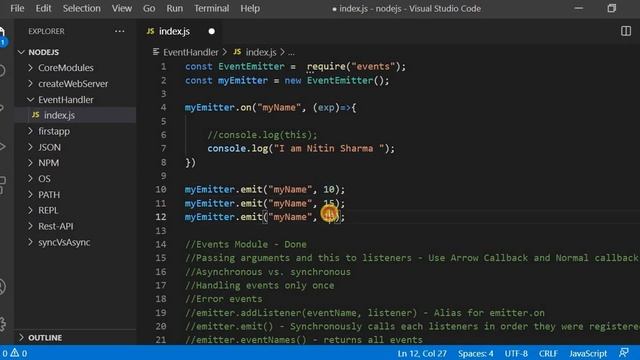Open the Run menu

click(x=175, y=8)
